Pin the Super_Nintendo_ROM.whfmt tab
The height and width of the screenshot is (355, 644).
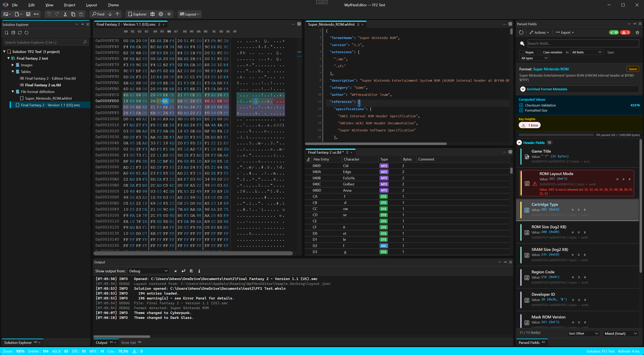click(x=358, y=24)
